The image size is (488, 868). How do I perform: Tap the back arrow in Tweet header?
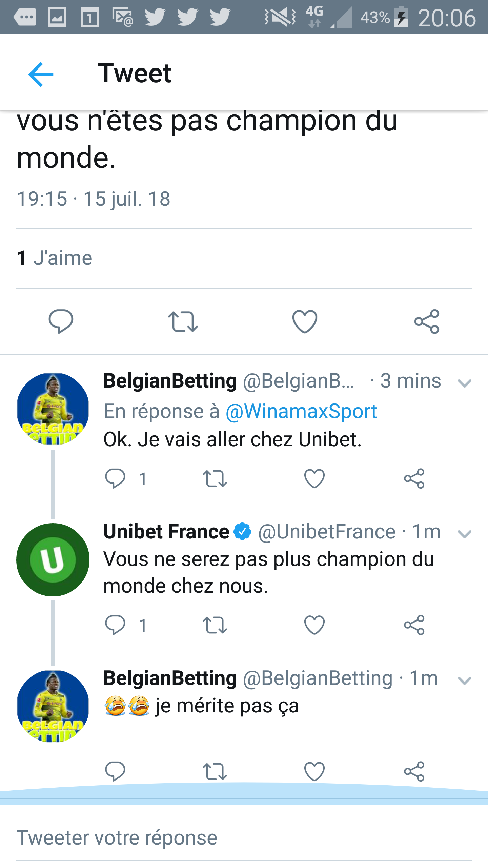tap(41, 74)
